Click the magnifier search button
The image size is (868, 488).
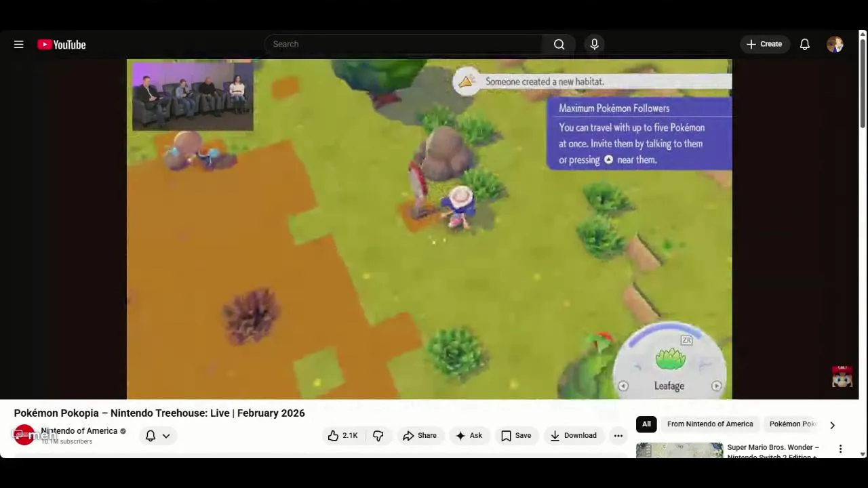pos(559,44)
